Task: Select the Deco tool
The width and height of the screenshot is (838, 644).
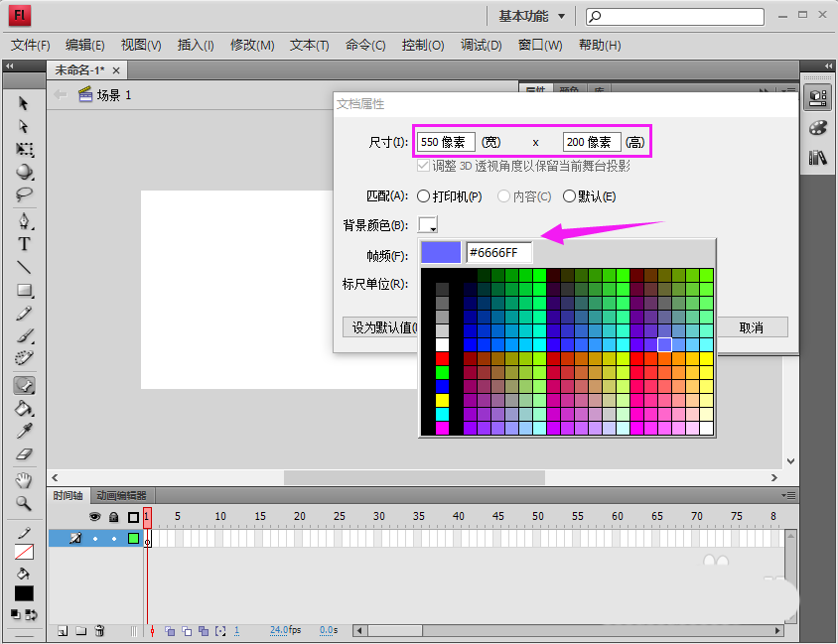Action: point(24,358)
